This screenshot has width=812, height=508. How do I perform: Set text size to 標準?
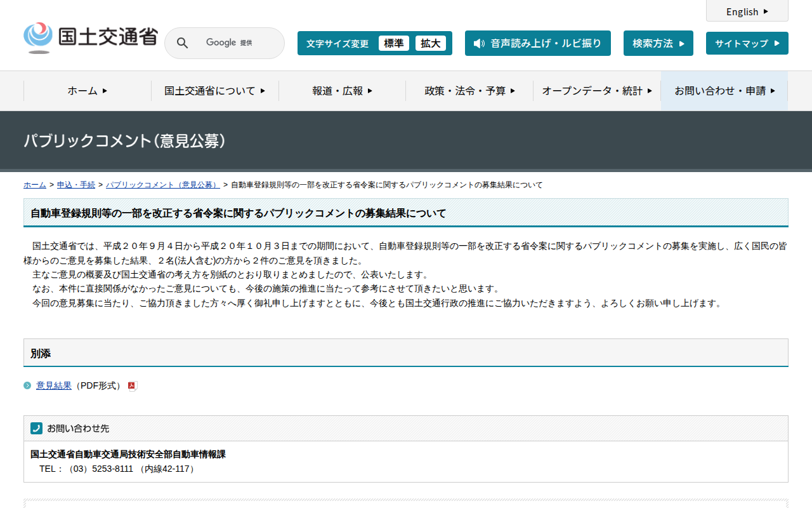[x=394, y=43]
